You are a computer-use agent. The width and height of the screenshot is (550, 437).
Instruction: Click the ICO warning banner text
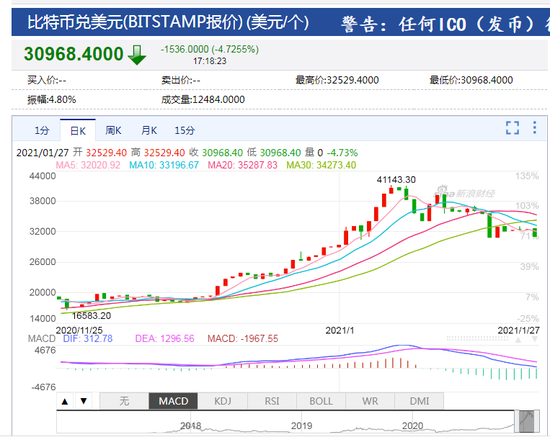pyautogui.click(x=445, y=24)
